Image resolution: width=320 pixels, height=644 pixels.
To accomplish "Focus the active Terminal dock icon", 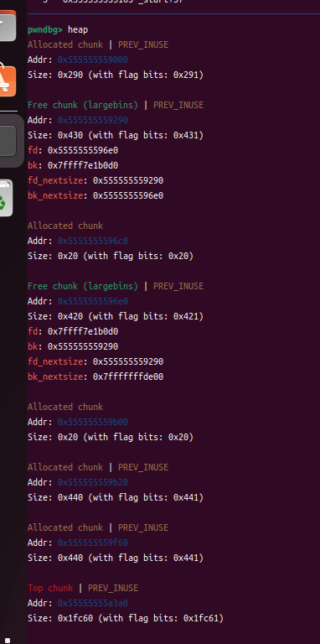I will click(8, 141).
